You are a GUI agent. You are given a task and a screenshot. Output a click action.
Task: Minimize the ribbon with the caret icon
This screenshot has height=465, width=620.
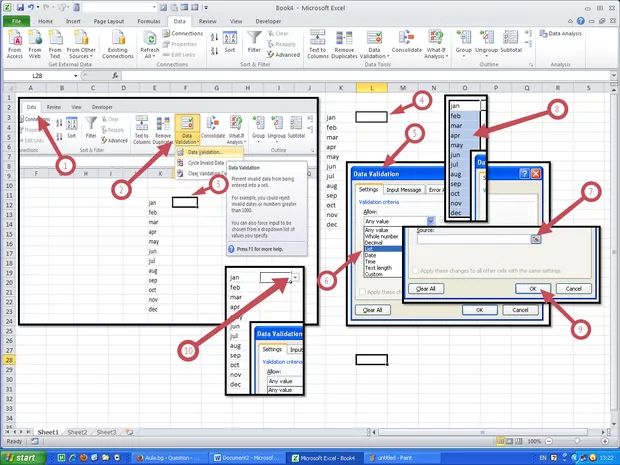coord(570,21)
